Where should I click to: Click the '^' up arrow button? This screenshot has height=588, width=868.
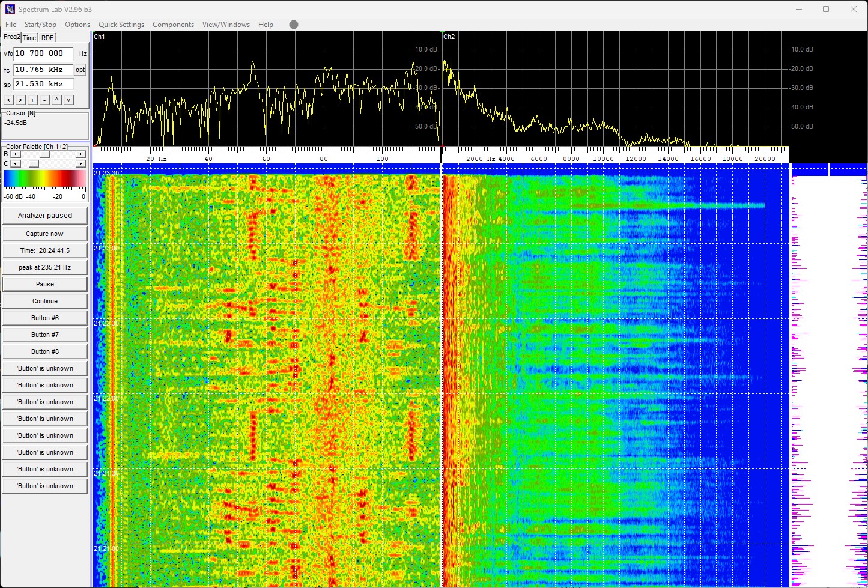point(57,100)
